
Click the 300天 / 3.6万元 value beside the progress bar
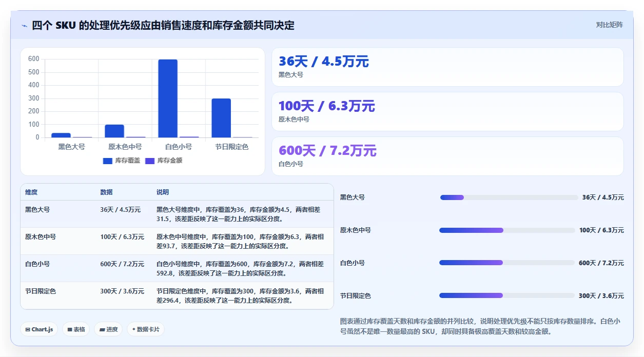pos(601,296)
